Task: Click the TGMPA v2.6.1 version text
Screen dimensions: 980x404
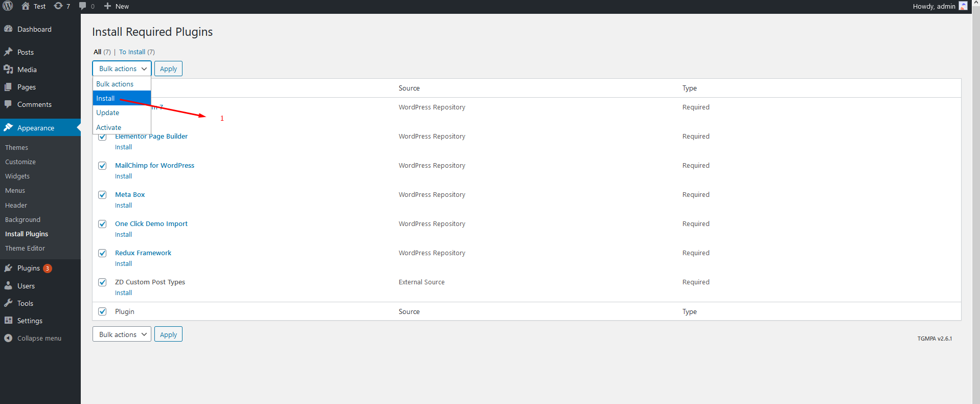Action: [935, 339]
